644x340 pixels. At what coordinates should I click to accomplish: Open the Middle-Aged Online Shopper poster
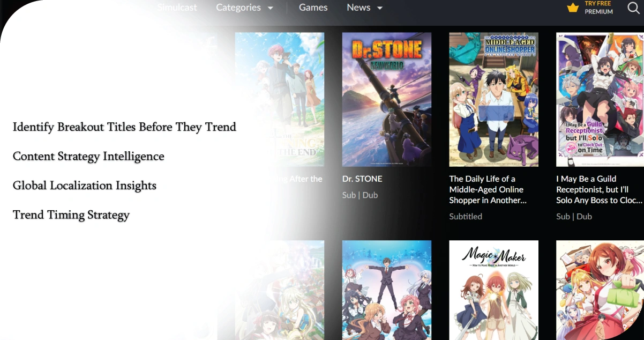pyautogui.click(x=493, y=99)
